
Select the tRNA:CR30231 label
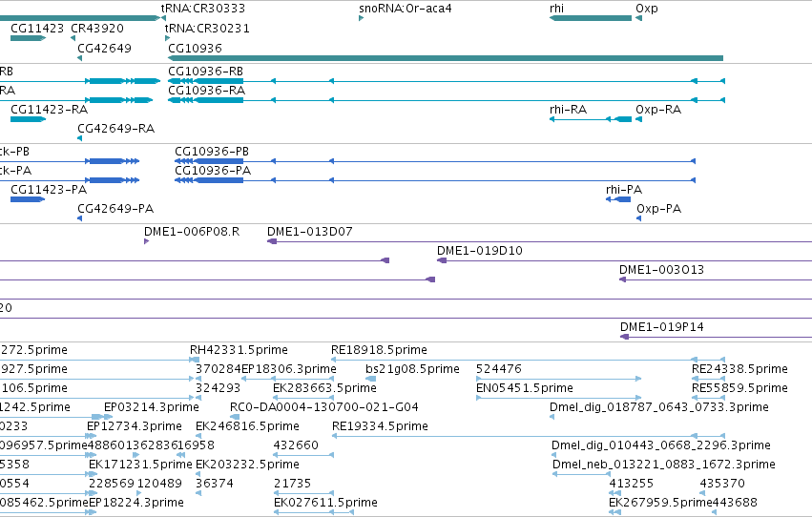(207, 28)
